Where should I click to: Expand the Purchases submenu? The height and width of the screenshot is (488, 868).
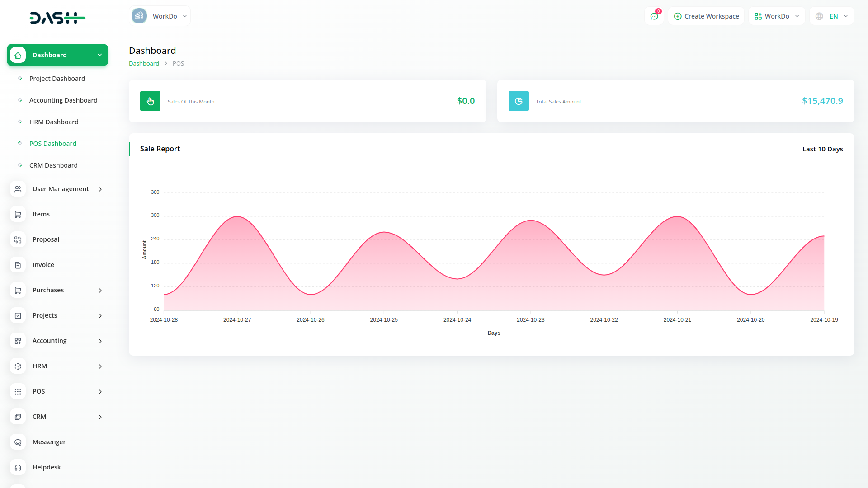[x=100, y=290]
